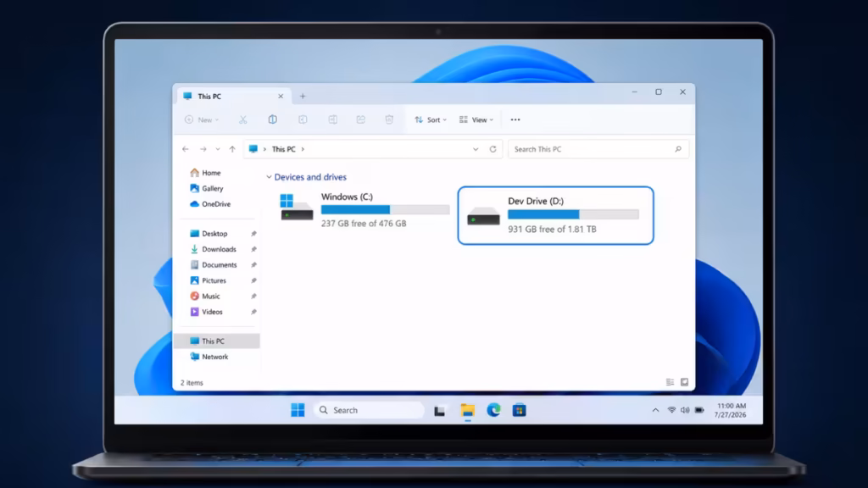Click the PC icon in address bar

pyautogui.click(x=253, y=149)
